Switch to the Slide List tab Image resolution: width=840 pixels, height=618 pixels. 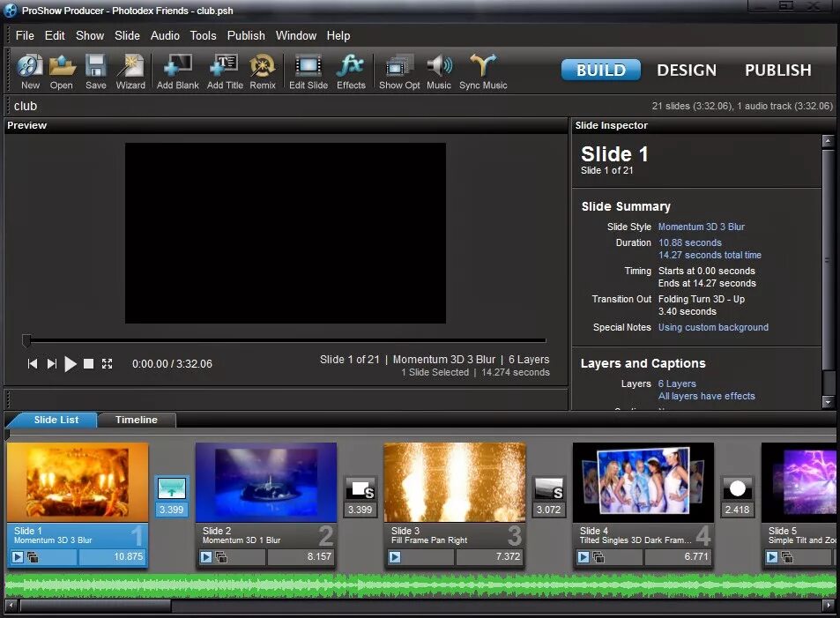56,420
